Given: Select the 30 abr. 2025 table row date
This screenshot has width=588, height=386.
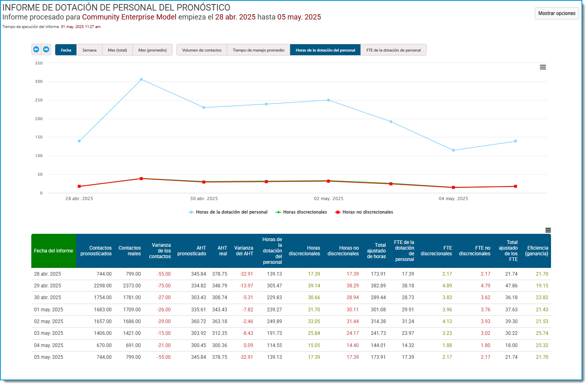Looking at the screenshot, I should 48,298.
